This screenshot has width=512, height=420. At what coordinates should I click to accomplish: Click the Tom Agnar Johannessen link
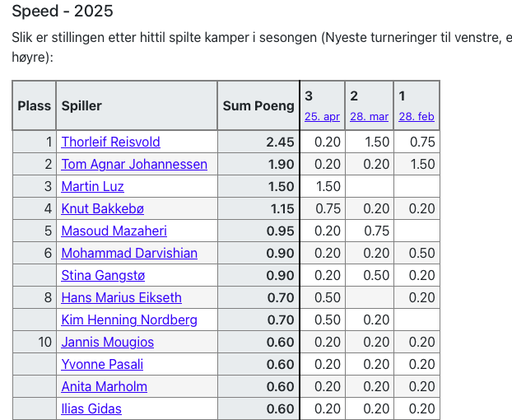point(134,164)
